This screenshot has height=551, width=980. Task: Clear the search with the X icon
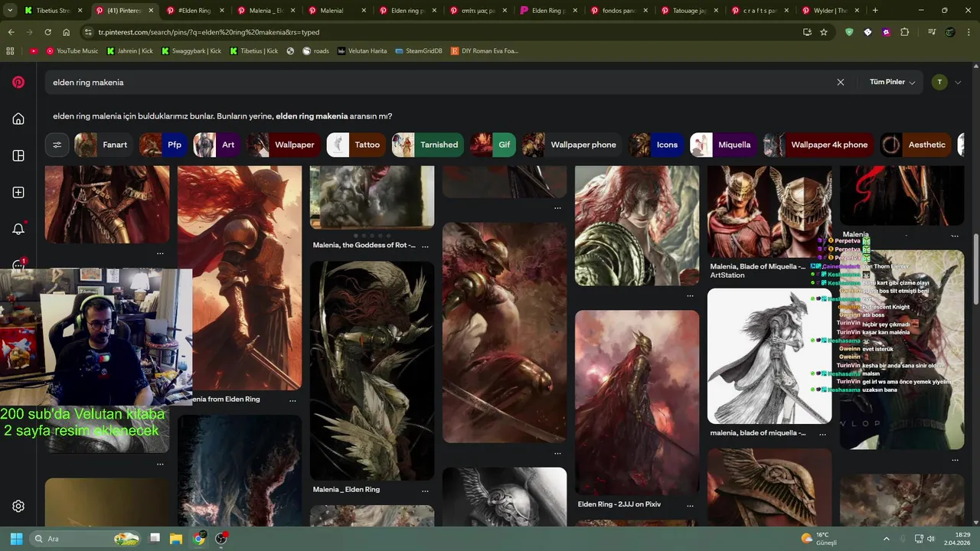(841, 82)
